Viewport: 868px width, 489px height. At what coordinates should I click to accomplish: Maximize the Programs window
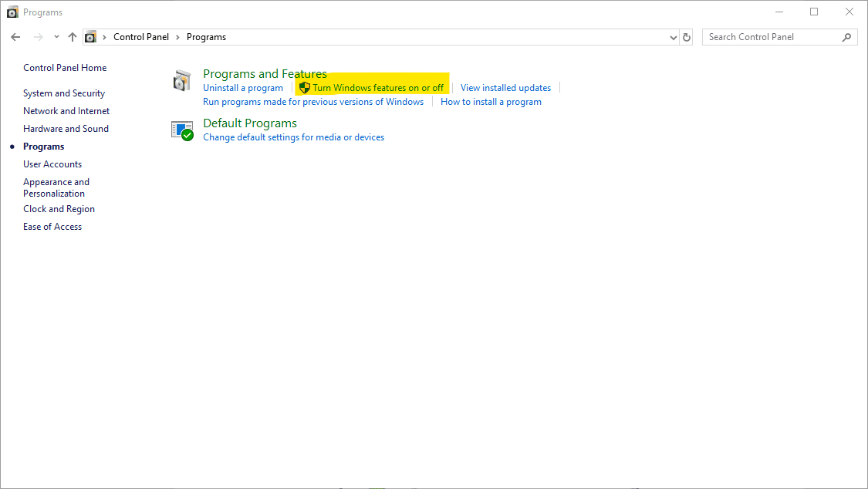pyautogui.click(x=814, y=12)
